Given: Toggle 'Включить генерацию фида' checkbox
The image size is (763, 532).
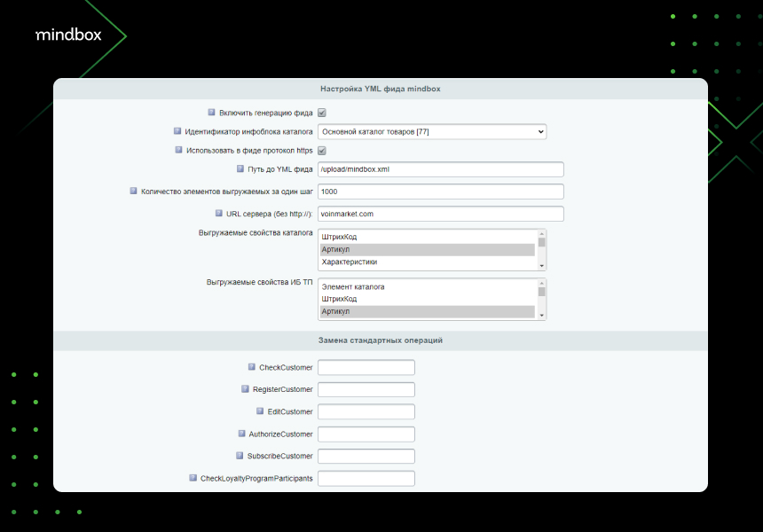Looking at the screenshot, I should (322, 113).
